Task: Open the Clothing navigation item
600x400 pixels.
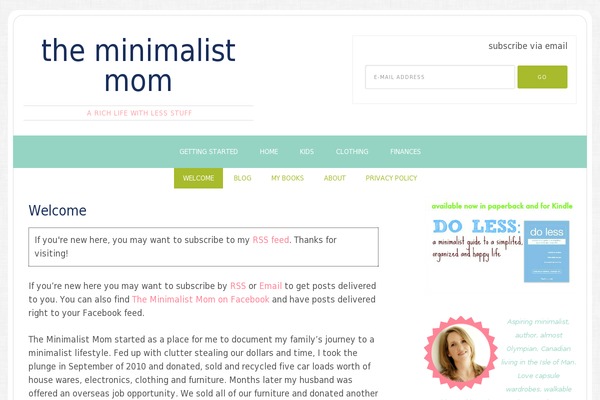Action: [352, 152]
